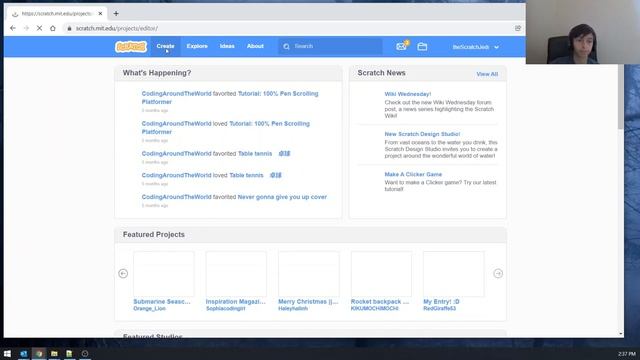The height and width of the screenshot is (360, 640).
Task: Open Submarine Seasc... project title link
Action: pyautogui.click(x=162, y=302)
